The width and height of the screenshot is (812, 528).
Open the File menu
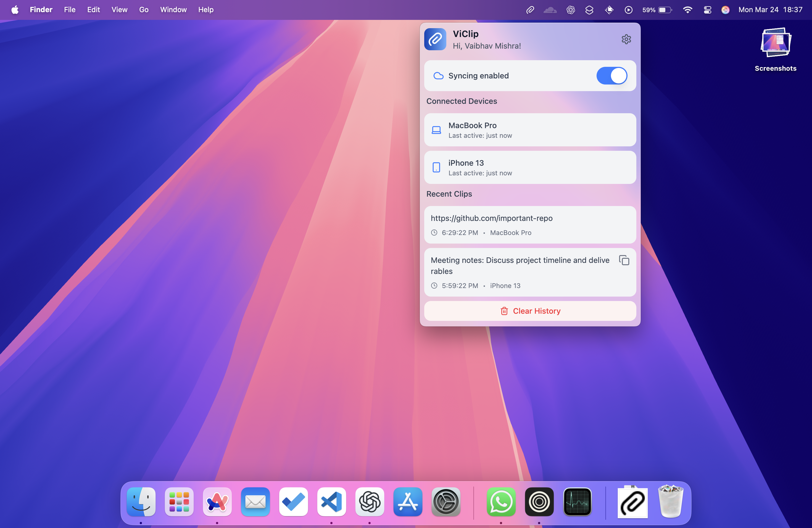click(x=70, y=10)
